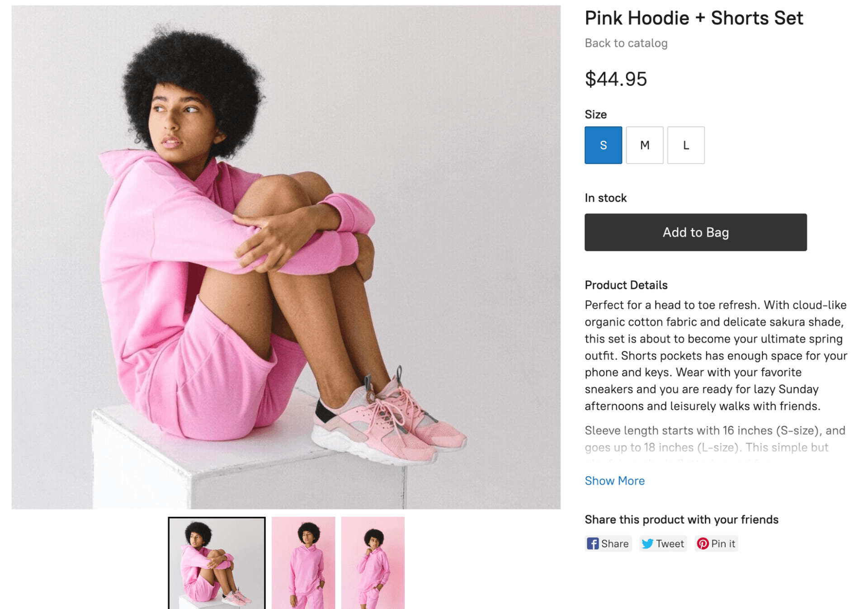Expand description with Show More

pyautogui.click(x=614, y=481)
